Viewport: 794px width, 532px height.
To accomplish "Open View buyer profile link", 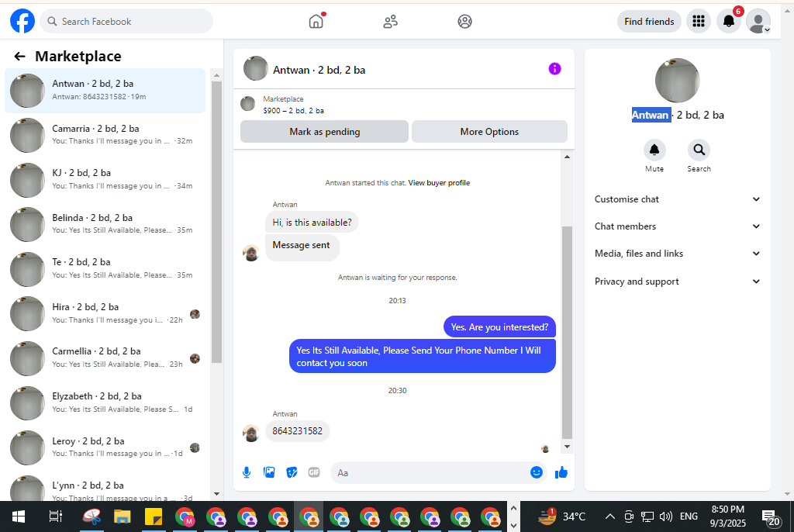I will point(439,183).
